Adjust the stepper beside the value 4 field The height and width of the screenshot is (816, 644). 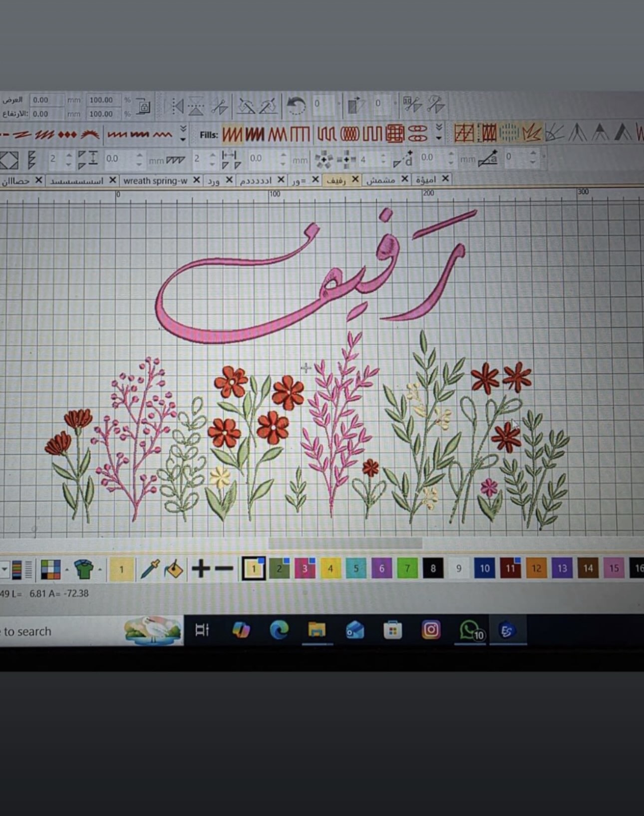tap(383, 159)
